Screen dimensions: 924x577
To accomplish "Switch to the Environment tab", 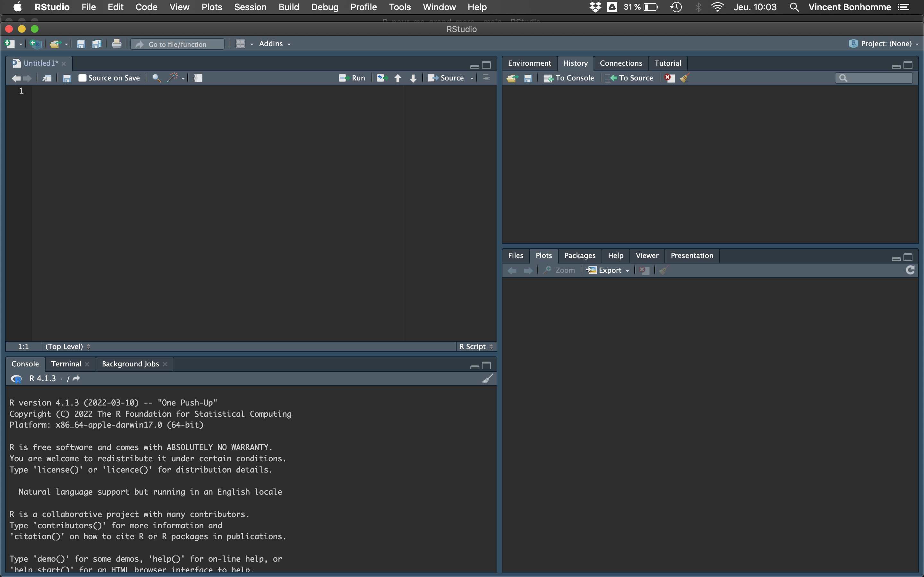I will coord(529,63).
